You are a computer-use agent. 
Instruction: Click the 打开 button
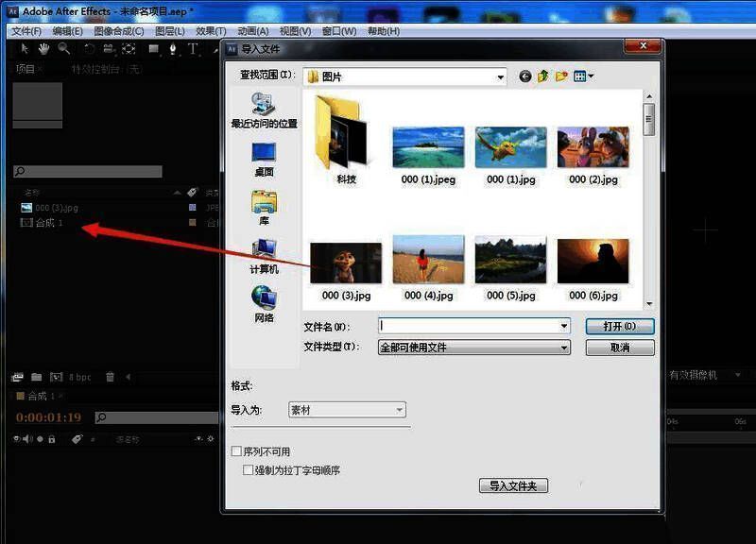620,326
